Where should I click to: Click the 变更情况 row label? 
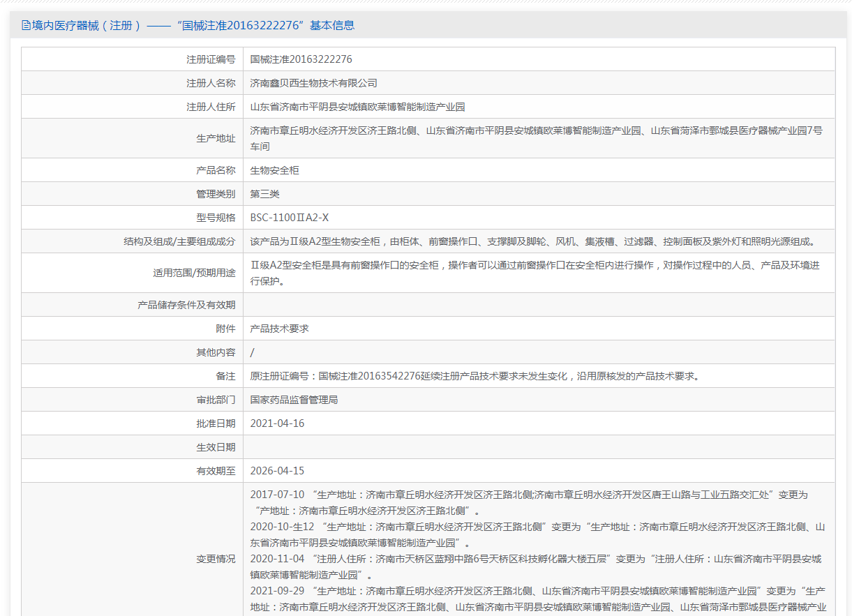216,559
